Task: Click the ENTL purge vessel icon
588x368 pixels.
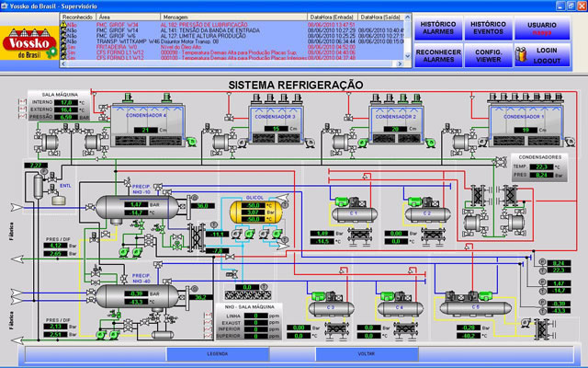Action: tap(39, 186)
